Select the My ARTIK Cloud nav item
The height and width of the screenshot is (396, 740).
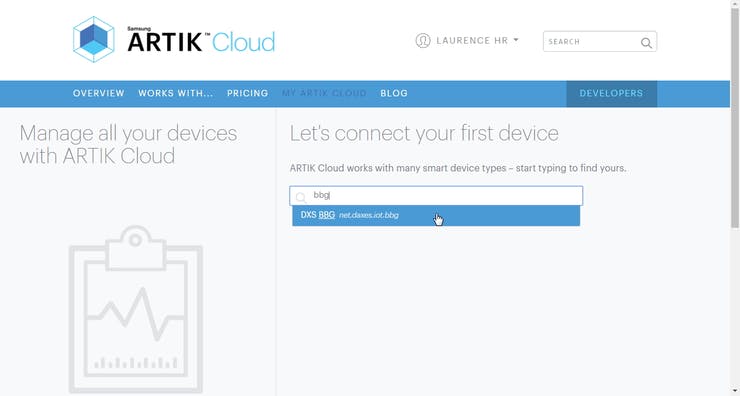pyautogui.click(x=324, y=93)
